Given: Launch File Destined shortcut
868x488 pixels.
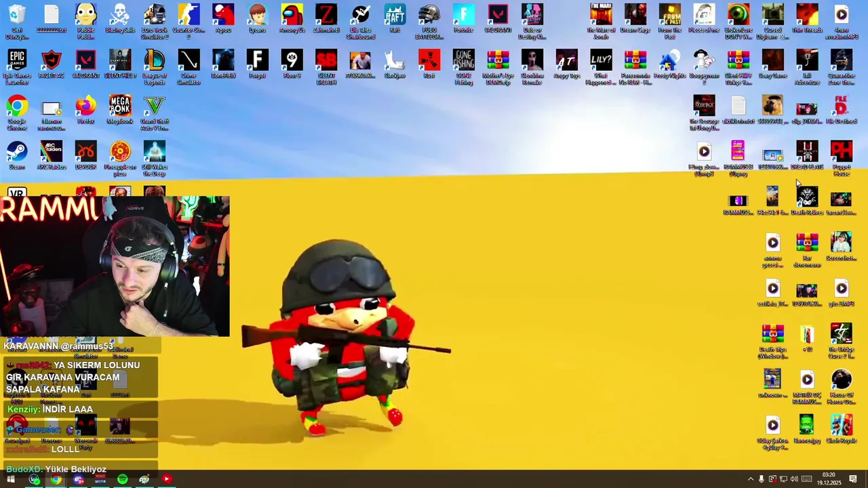Looking at the screenshot, I should pyautogui.click(x=842, y=109).
